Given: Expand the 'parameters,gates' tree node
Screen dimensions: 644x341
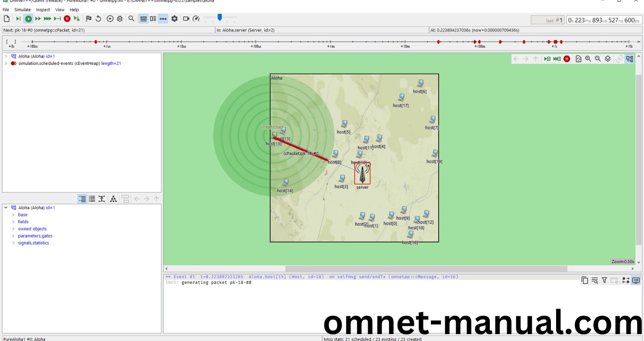Looking at the screenshot, I should click(13, 236).
